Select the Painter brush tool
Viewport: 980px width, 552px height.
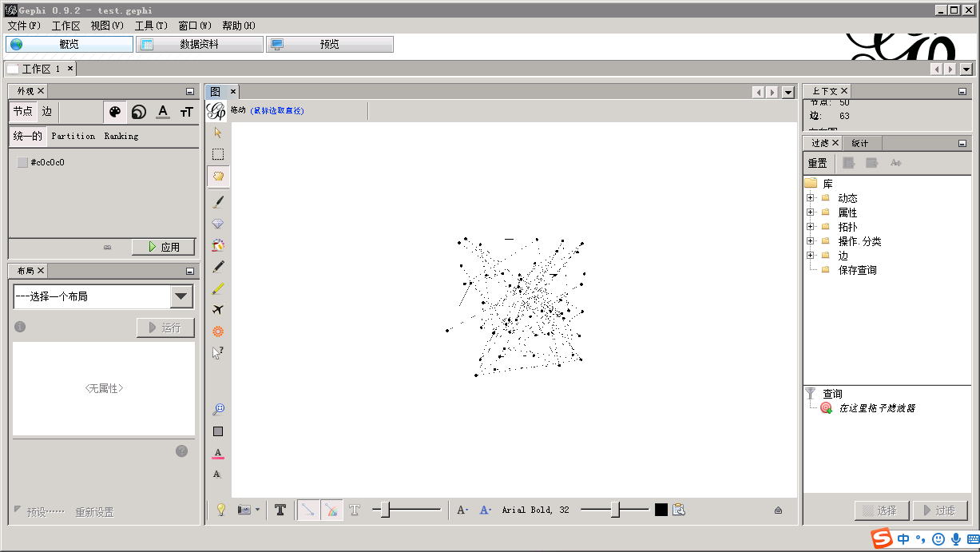218,201
